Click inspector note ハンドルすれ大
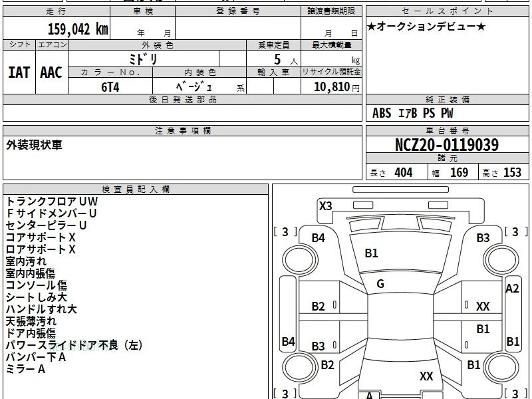The height and width of the screenshot is (399, 532). tap(41, 309)
